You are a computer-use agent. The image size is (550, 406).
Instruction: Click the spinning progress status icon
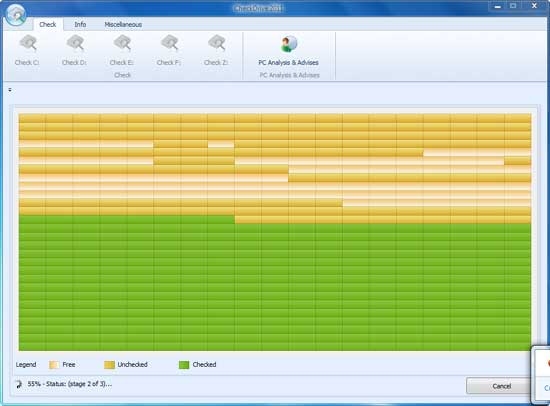(x=19, y=384)
